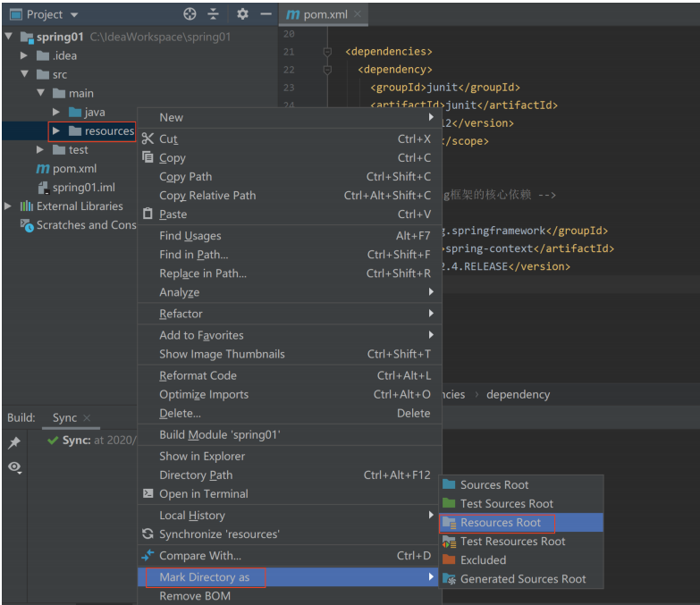The height and width of the screenshot is (605, 700).
Task: Click the pin icon in Build panel
Action: tap(14, 442)
